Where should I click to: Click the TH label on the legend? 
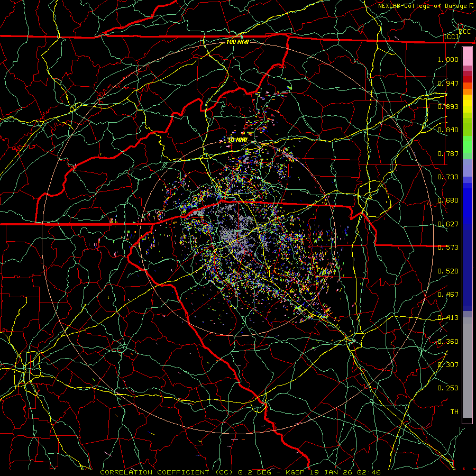click(454, 411)
